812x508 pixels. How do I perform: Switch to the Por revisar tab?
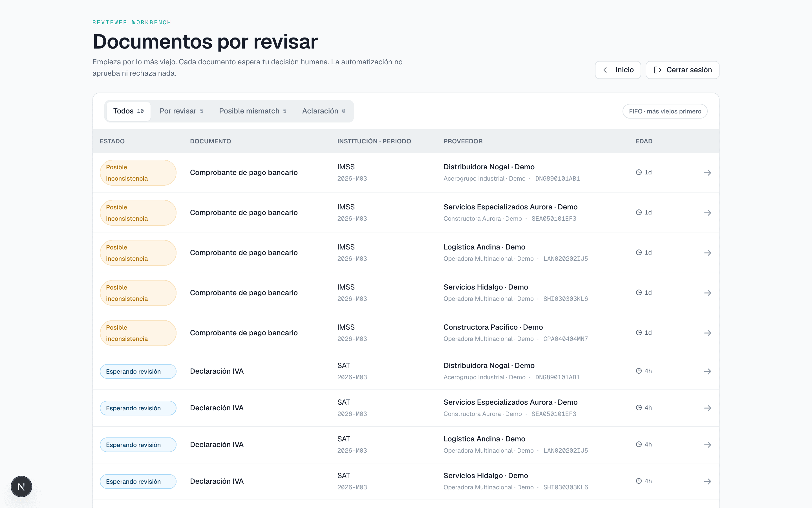182,111
